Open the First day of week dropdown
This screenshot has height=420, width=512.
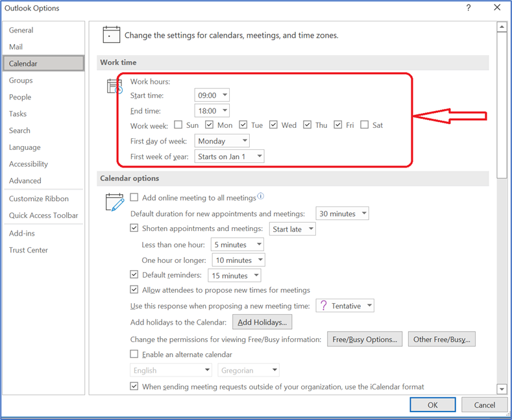coord(222,141)
